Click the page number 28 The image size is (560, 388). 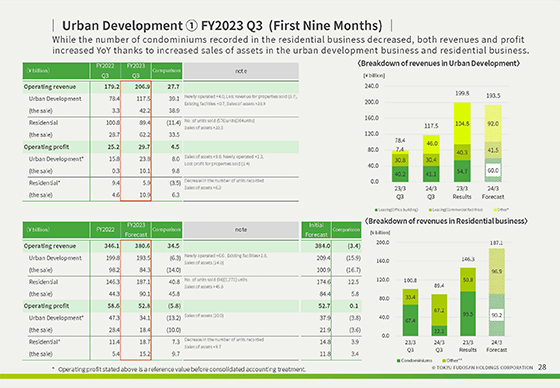click(542, 367)
